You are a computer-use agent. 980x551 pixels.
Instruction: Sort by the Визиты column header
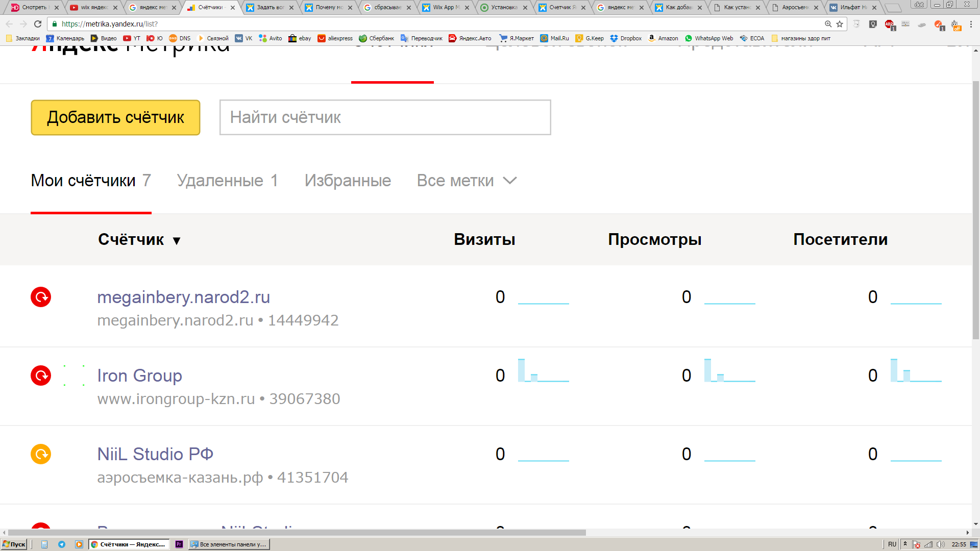coord(484,239)
